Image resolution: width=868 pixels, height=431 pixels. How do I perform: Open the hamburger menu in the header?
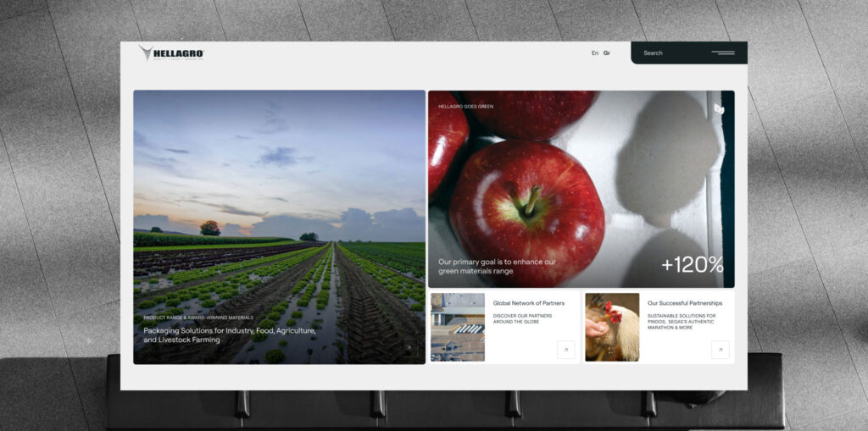tap(723, 53)
